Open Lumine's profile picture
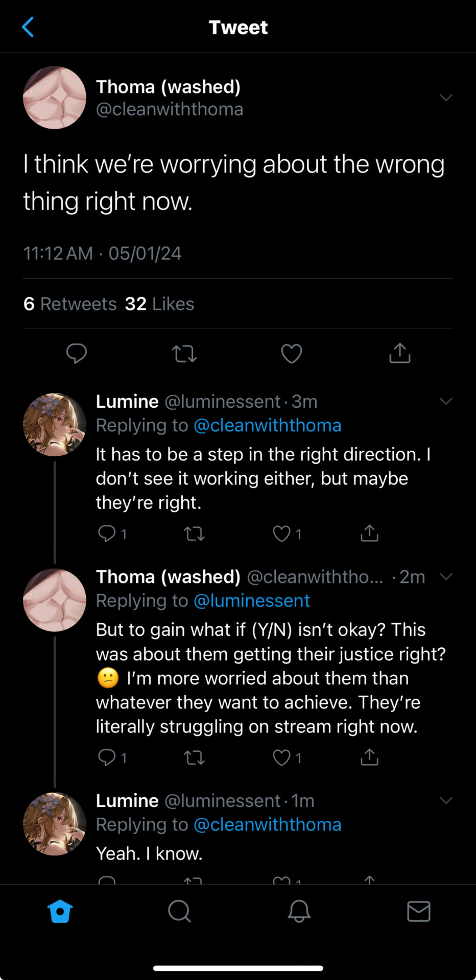476x980 pixels. tap(55, 425)
